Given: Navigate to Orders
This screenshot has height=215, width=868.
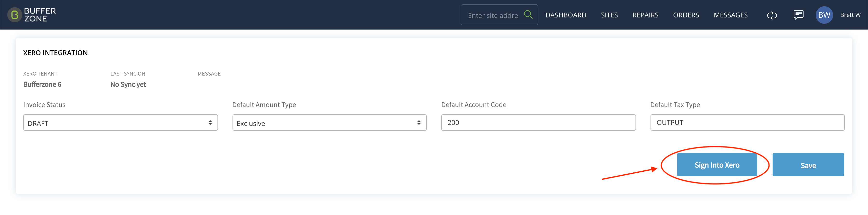Looking at the screenshot, I should click(x=686, y=15).
